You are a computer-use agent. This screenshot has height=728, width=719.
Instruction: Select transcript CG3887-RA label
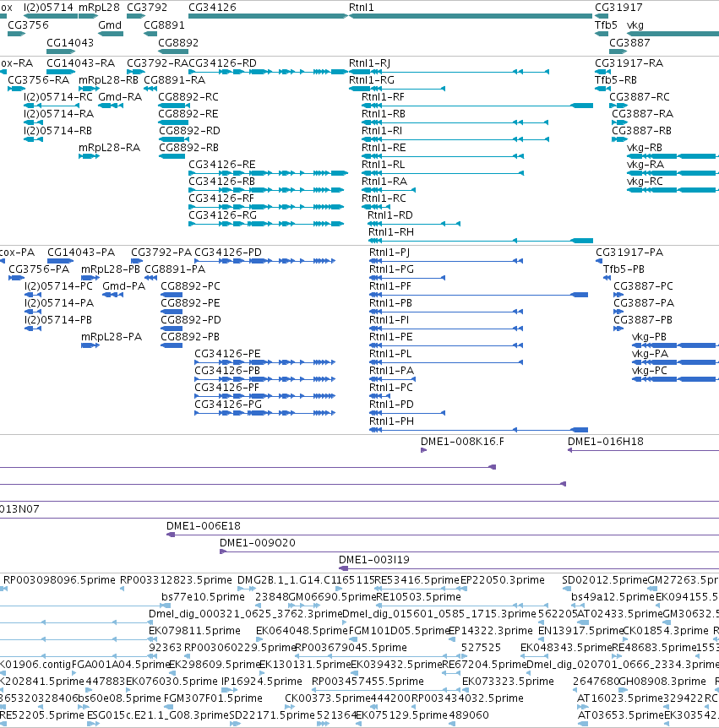click(642, 114)
